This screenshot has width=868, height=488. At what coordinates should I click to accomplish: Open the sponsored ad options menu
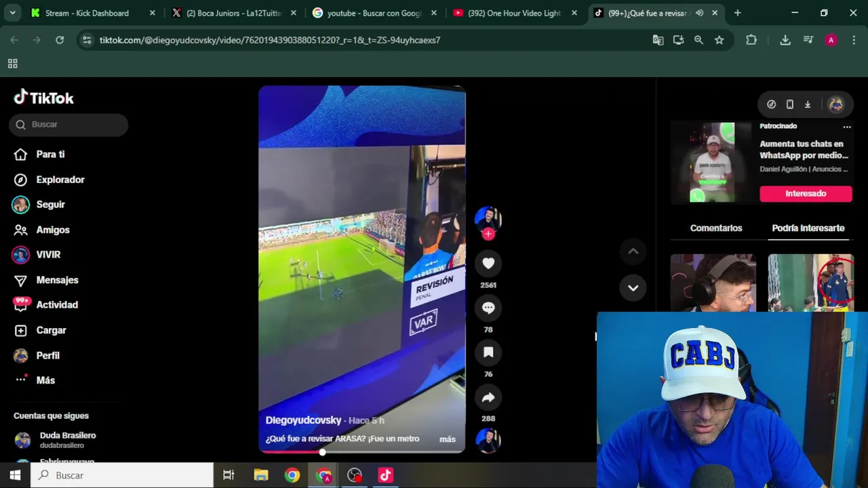point(846,127)
